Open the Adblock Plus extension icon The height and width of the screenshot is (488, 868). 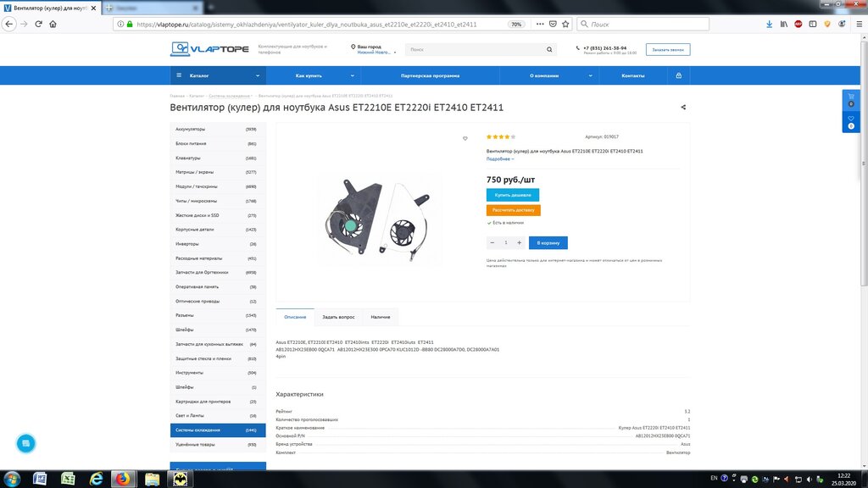click(x=798, y=25)
